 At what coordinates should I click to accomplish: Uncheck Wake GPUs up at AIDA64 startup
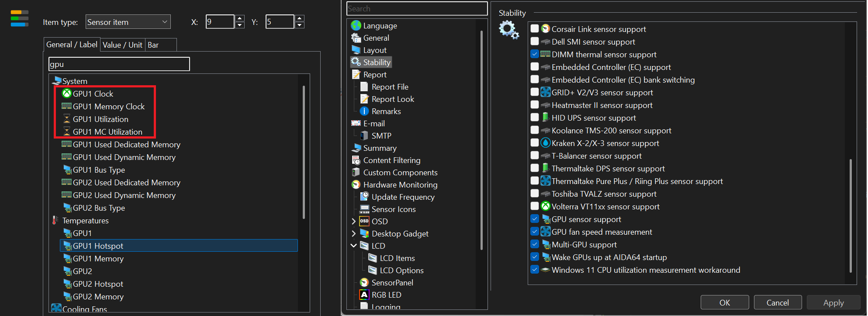535,257
